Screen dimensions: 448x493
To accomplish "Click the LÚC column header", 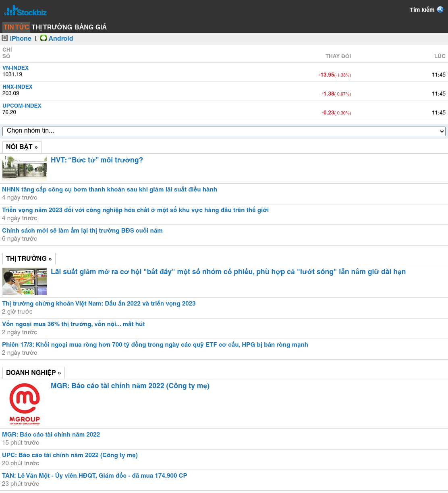I will tap(440, 56).
